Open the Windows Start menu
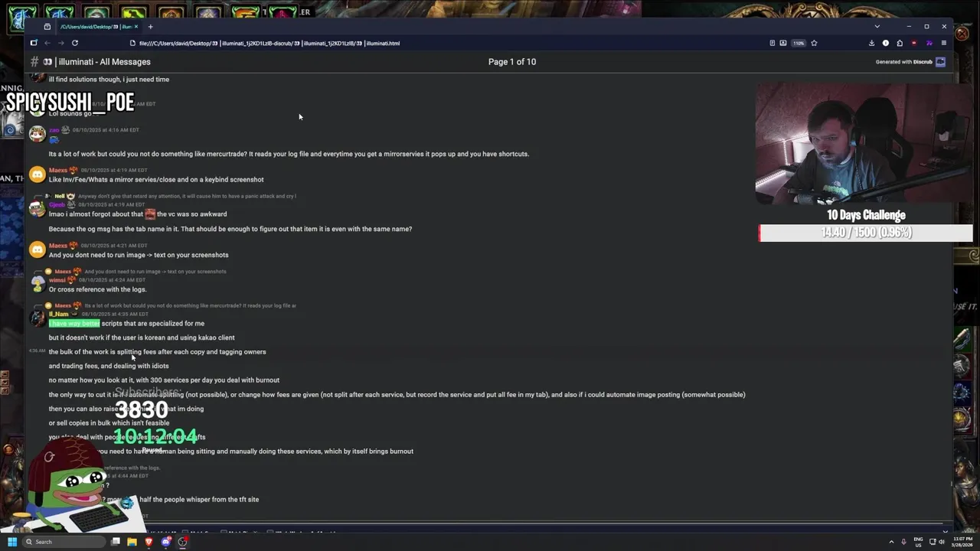The image size is (980, 551). [11, 542]
